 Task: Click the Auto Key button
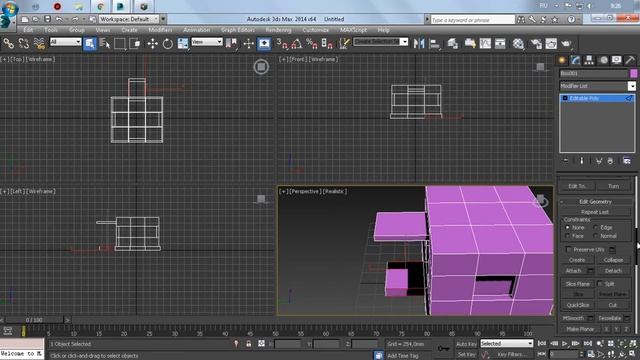tap(466, 344)
